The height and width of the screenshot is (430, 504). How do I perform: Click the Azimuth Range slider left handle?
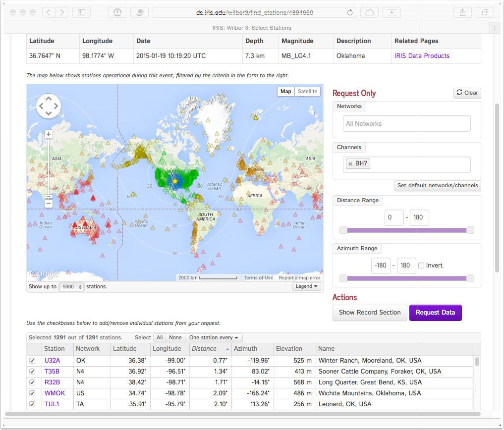tap(343, 278)
